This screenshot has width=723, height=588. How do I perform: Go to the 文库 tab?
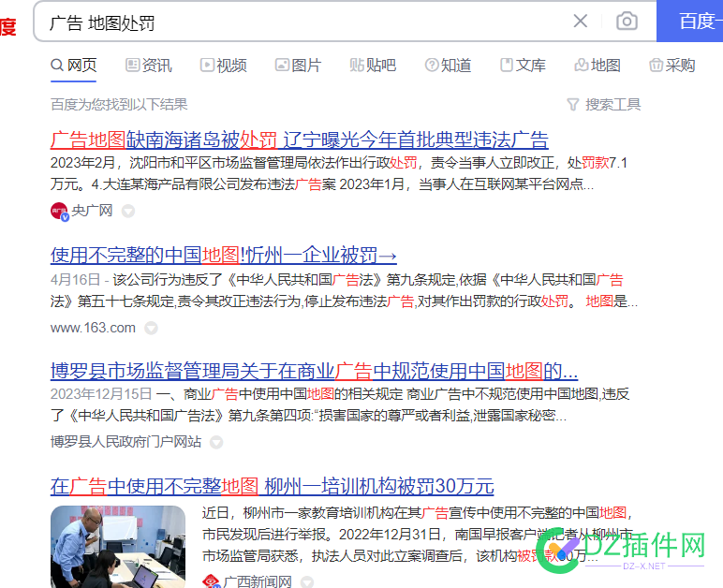[x=523, y=65]
